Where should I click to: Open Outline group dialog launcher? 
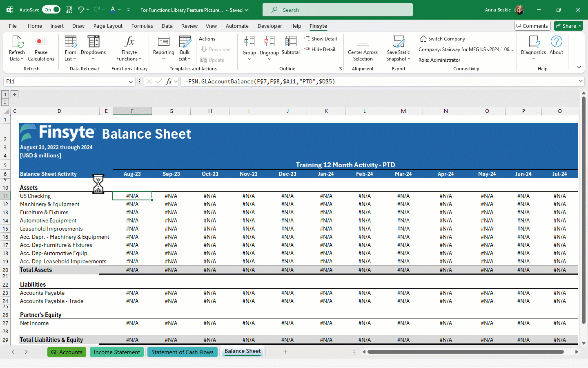(x=340, y=69)
